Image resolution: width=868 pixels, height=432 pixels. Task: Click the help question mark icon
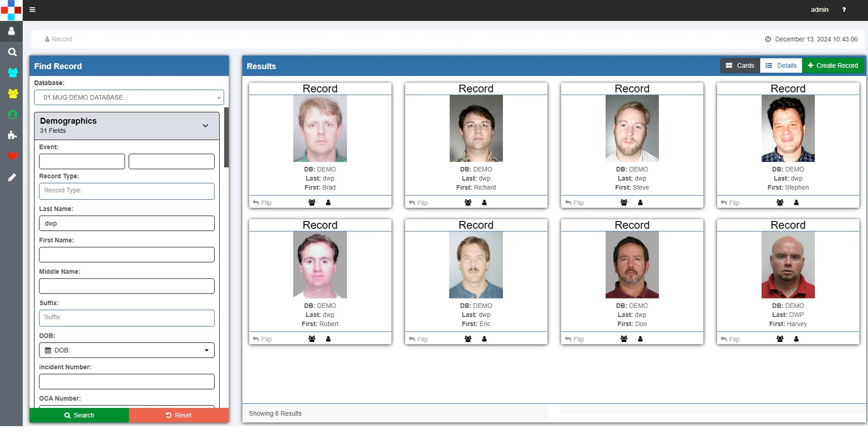(844, 10)
